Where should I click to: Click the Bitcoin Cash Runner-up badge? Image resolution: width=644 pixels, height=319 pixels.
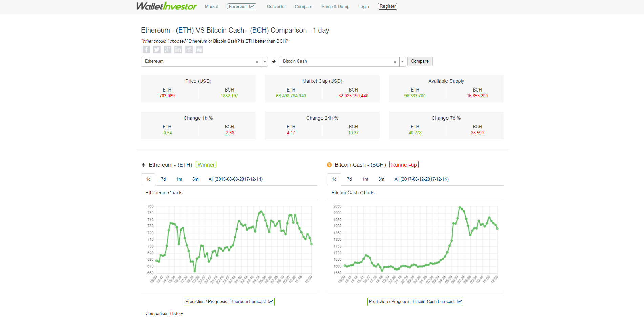[404, 165]
